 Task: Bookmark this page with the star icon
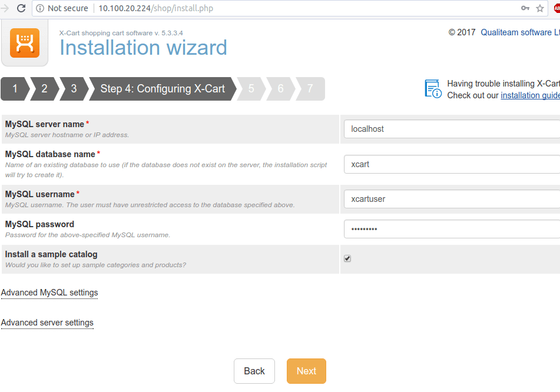pos(540,8)
